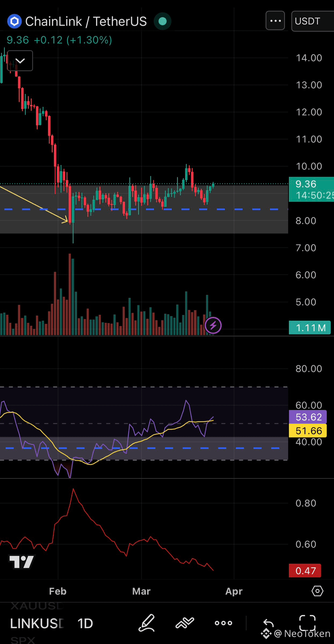The height and width of the screenshot is (644, 334).
Task: Tap the 80.00 RSI axis label
Action: (x=309, y=368)
